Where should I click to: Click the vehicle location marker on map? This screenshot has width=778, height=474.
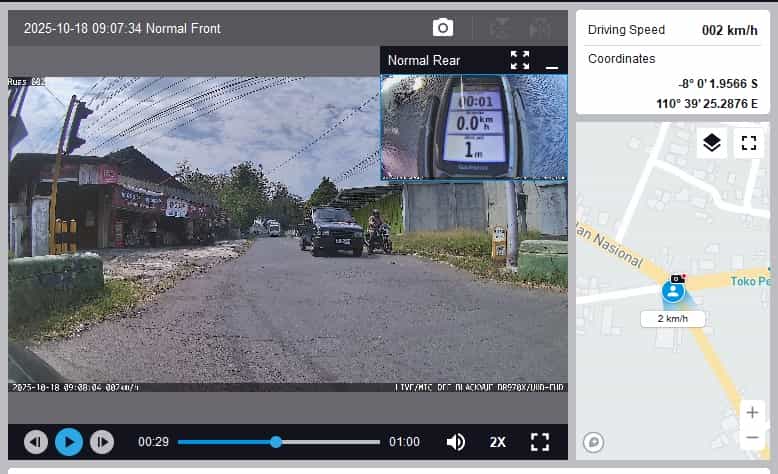pyautogui.click(x=674, y=291)
